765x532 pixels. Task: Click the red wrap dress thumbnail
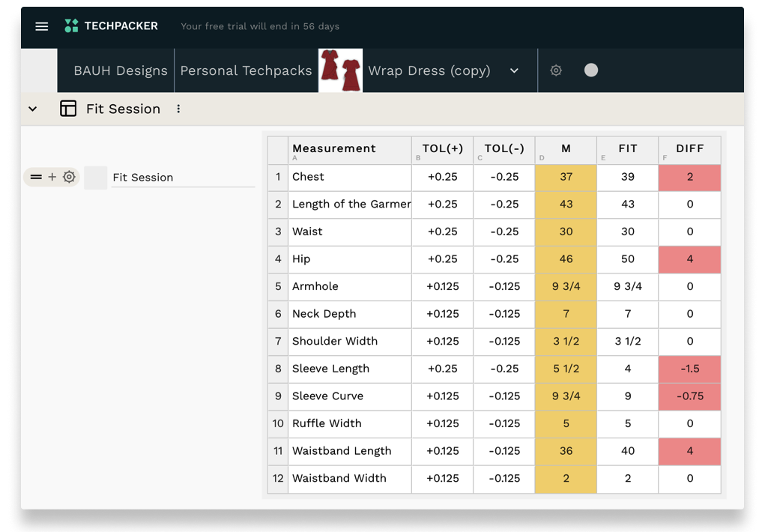click(x=341, y=70)
